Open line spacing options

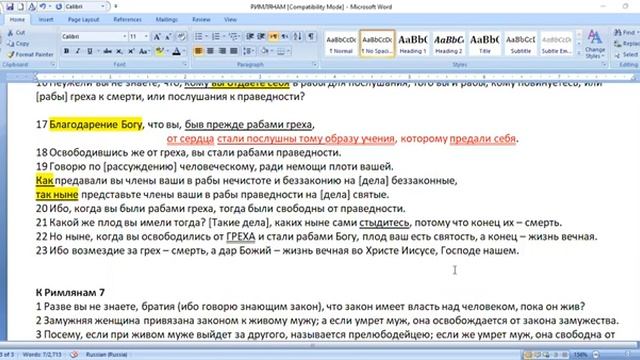248,51
